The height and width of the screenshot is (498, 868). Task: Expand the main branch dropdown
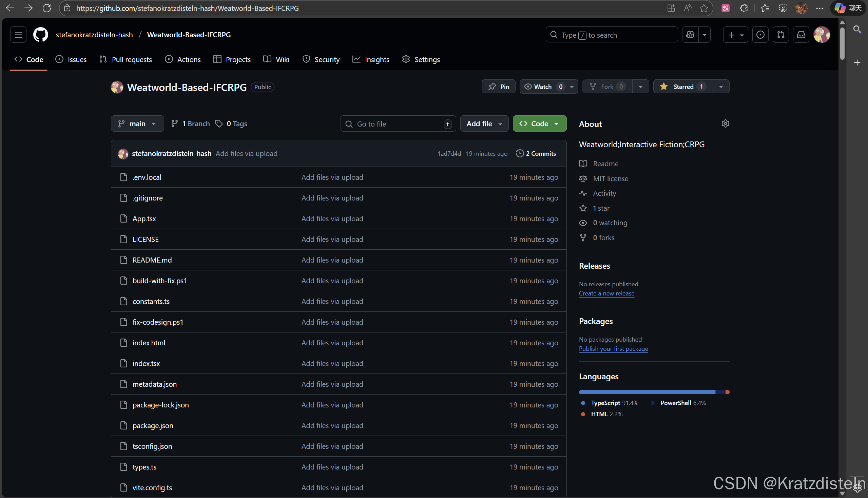point(137,124)
